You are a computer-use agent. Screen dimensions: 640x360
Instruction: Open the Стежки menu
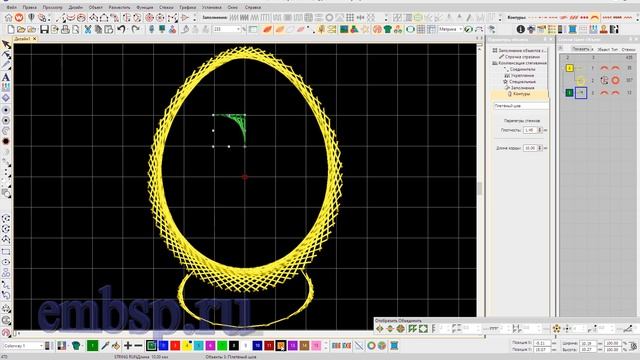click(x=166, y=7)
